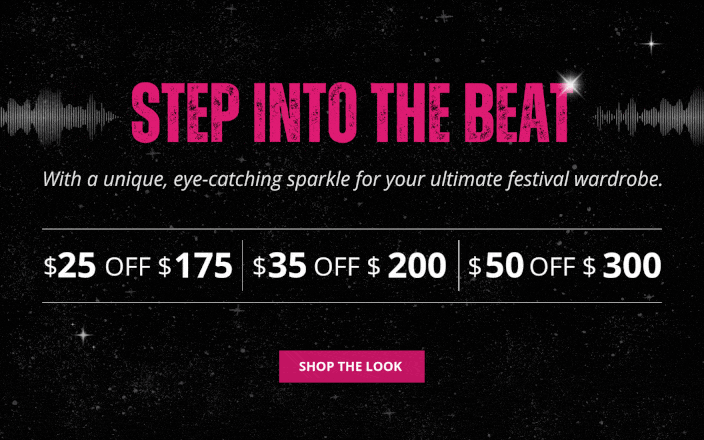Click the $200 minimum spend amount
This screenshot has height=440, width=704.
pos(415,266)
